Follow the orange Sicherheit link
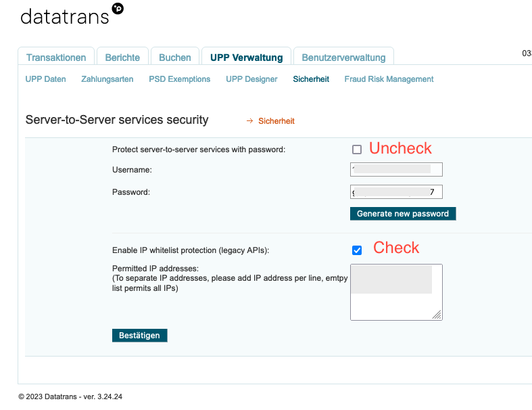Screen dimensions: 532x410 pos(276,121)
